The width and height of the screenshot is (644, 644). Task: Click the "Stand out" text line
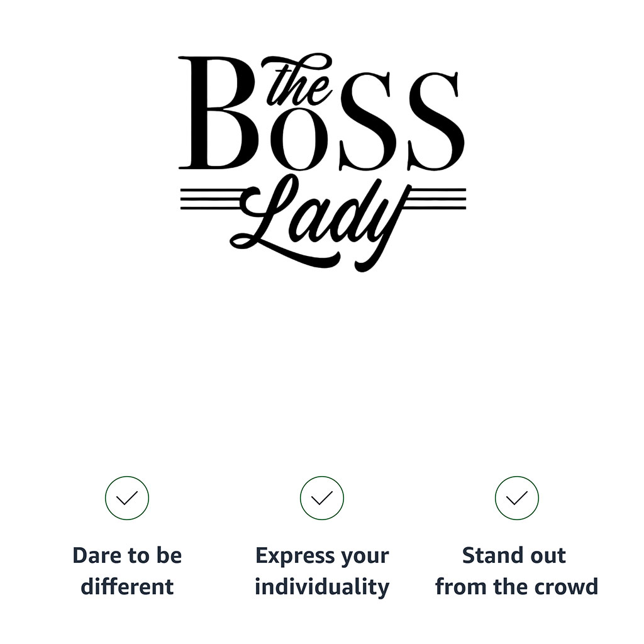pos(514,556)
